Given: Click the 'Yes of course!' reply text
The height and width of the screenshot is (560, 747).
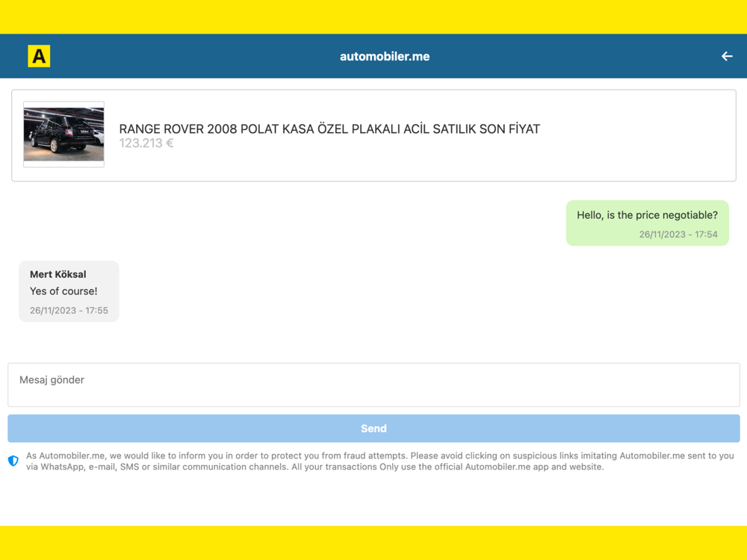Looking at the screenshot, I should (63, 291).
